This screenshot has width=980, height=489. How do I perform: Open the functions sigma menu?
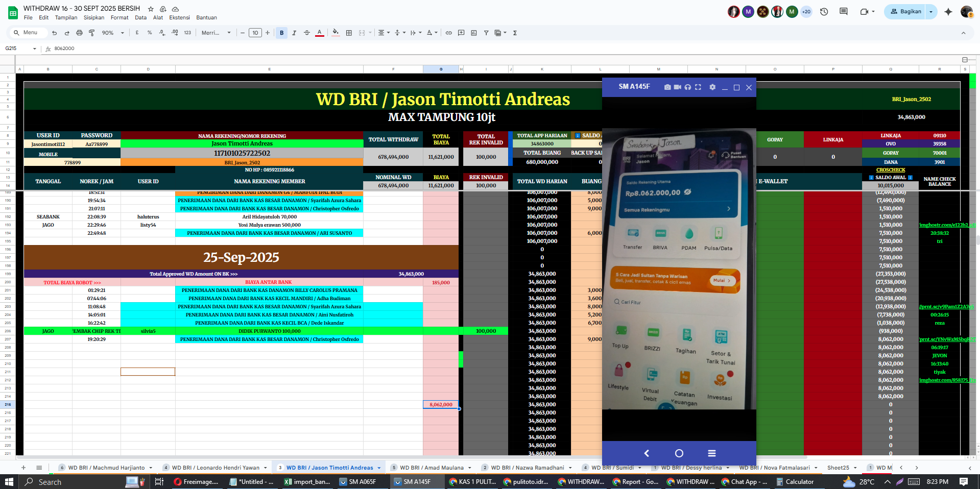(x=515, y=33)
